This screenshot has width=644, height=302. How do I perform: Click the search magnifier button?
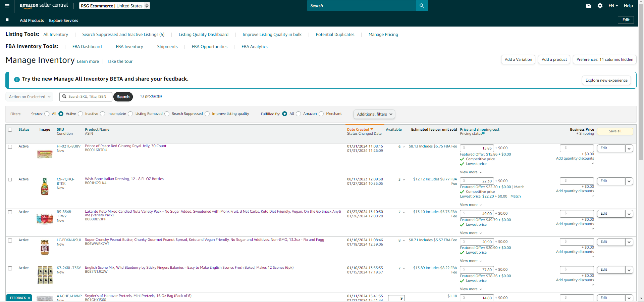422,6
